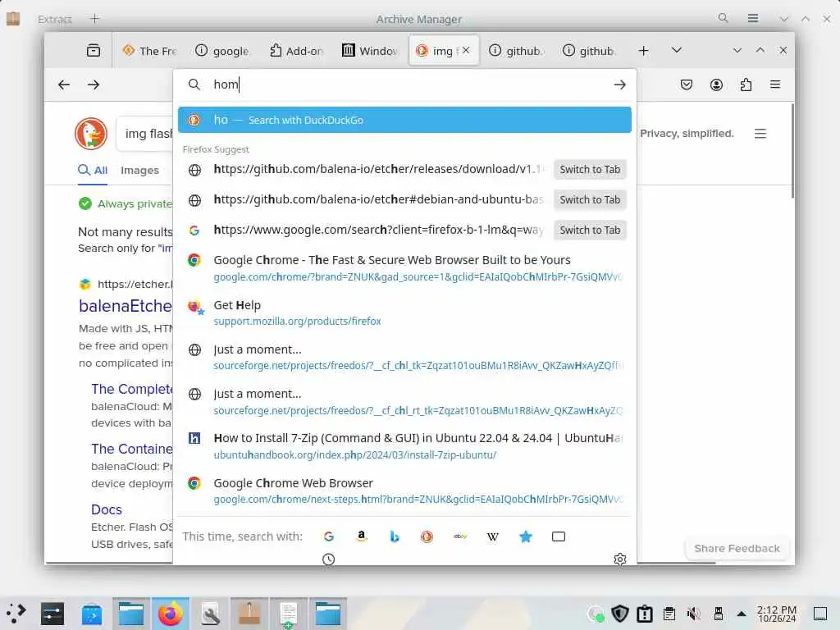
Task: Open Firefox from the taskbar
Action: pos(171,614)
